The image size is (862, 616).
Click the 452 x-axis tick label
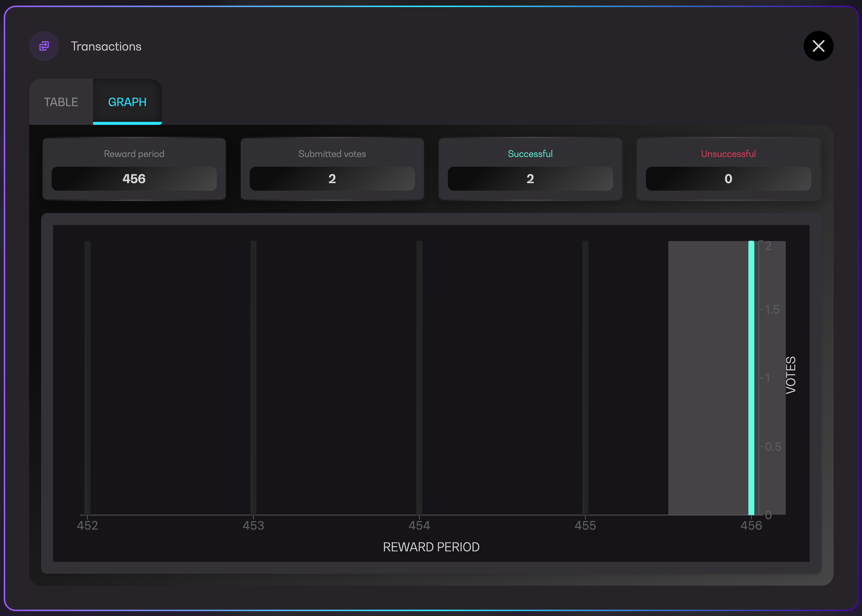click(x=87, y=525)
